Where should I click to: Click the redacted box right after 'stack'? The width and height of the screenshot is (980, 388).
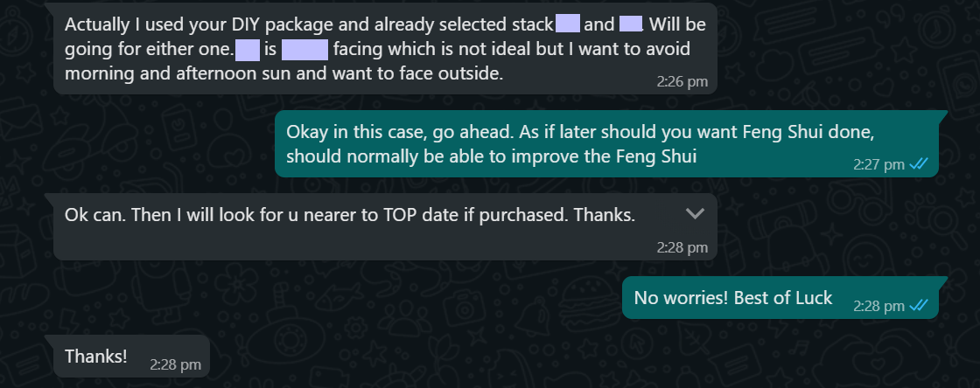568,24
